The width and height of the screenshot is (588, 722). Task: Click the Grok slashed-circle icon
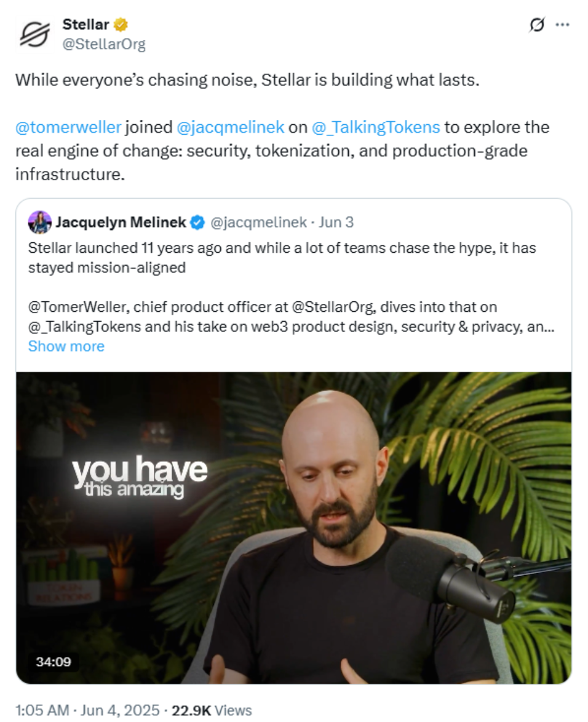pyautogui.click(x=536, y=25)
